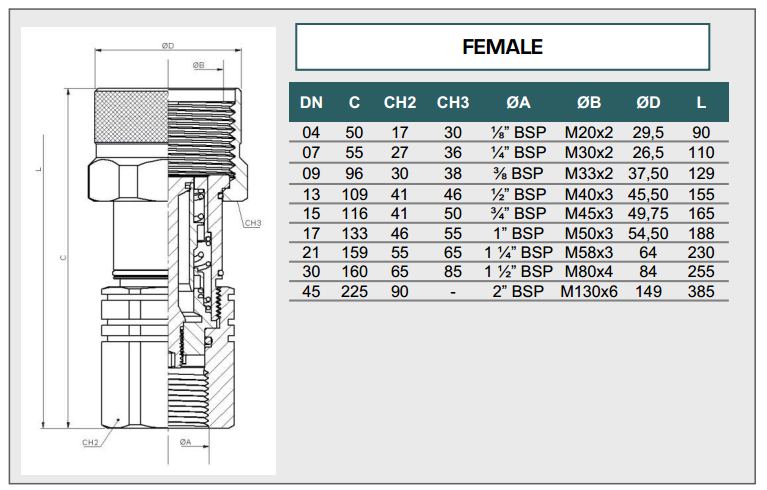767x490 pixels.
Task: Select the M130x6 thread cell
Action: [x=589, y=291]
